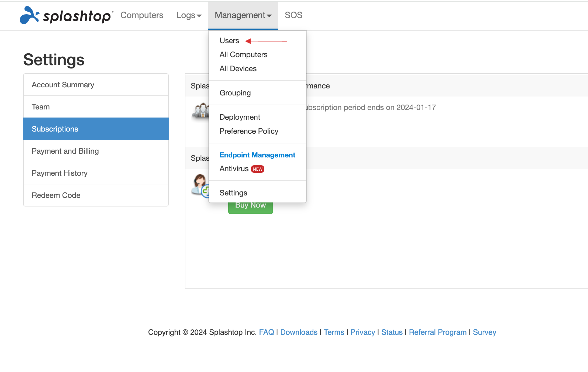This screenshot has height=372, width=588.
Task: Open the Redeem Code section
Action: 96,195
